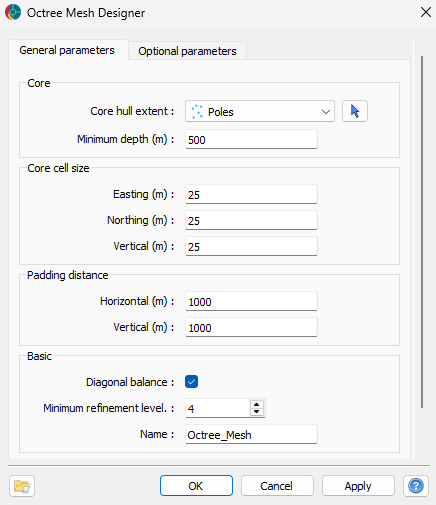
Task: Select the General parameters tab
Action: tap(67, 50)
